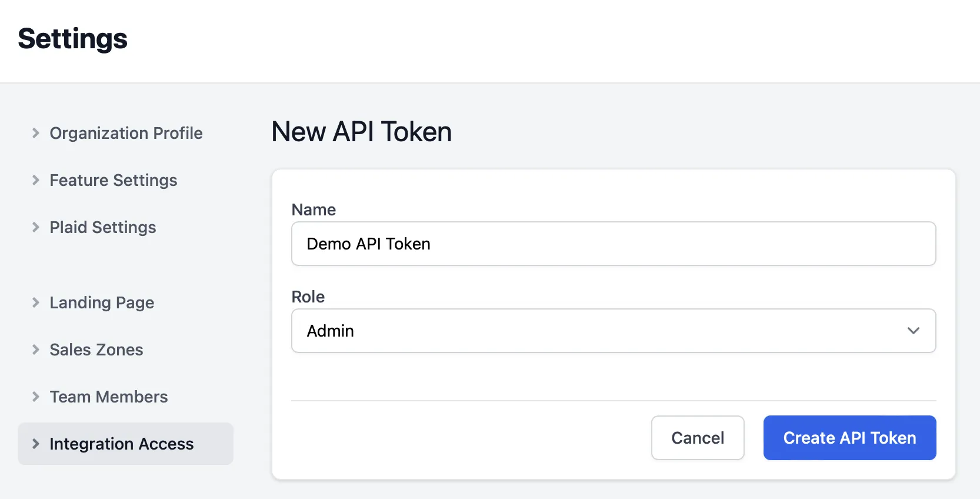980x499 pixels.
Task: Select the highlighted Integration Access entry
Action: coord(122,444)
